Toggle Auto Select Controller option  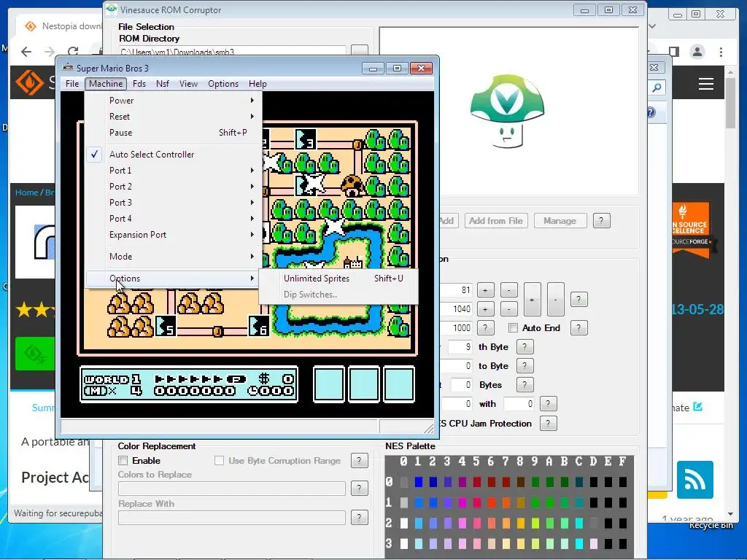[173, 155]
